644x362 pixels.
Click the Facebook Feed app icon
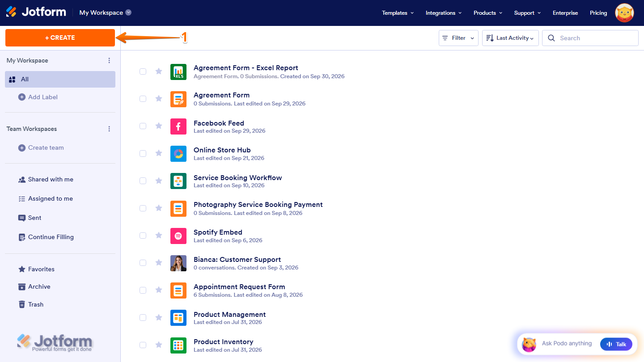pyautogui.click(x=178, y=127)
